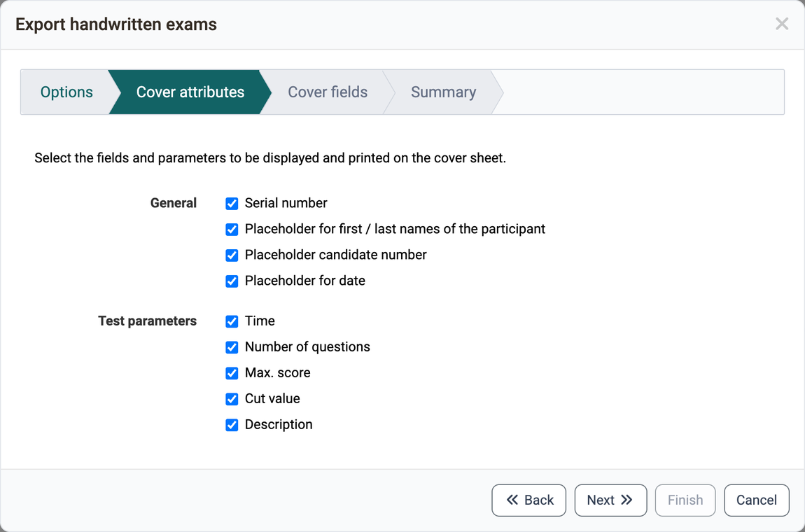Open the Cover fields step
This screenshot has width=805, height=532.
pyautogui.click(x=328, y=92)
